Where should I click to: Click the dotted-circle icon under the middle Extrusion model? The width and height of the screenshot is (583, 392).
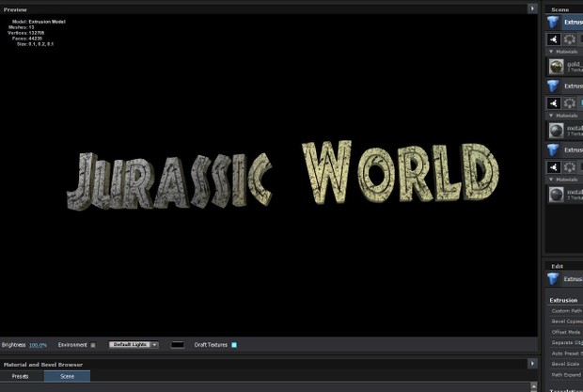(569, 103)
